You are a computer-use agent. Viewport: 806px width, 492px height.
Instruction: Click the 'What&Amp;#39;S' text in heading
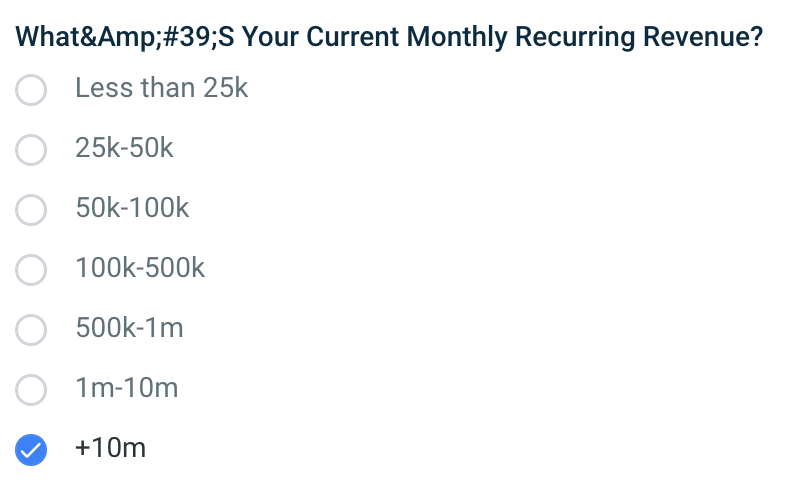124,37
